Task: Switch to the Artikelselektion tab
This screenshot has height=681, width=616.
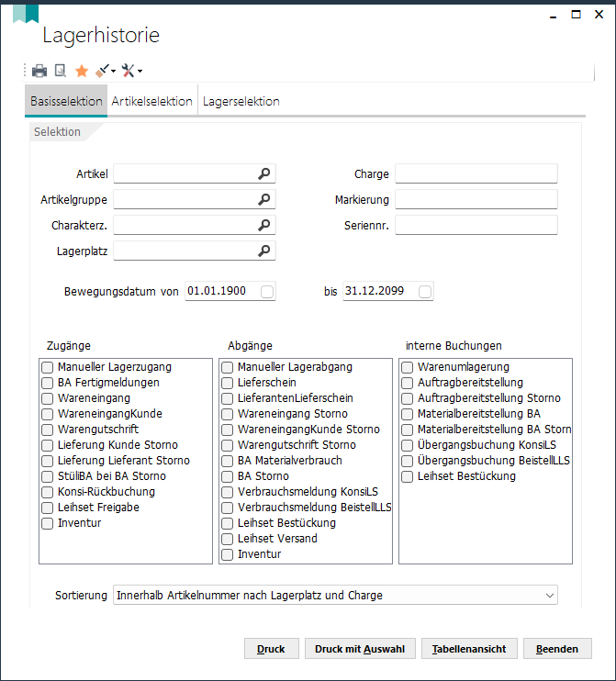Action: 152,101
